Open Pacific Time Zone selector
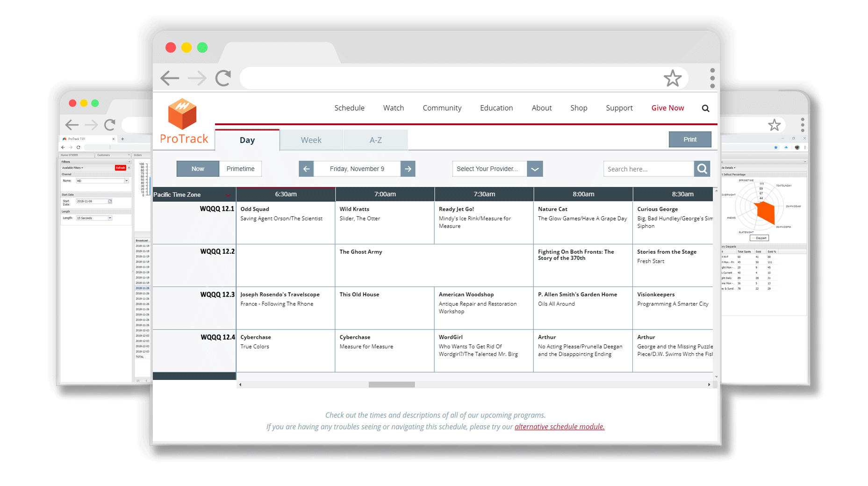 click(x=194, y=194)
